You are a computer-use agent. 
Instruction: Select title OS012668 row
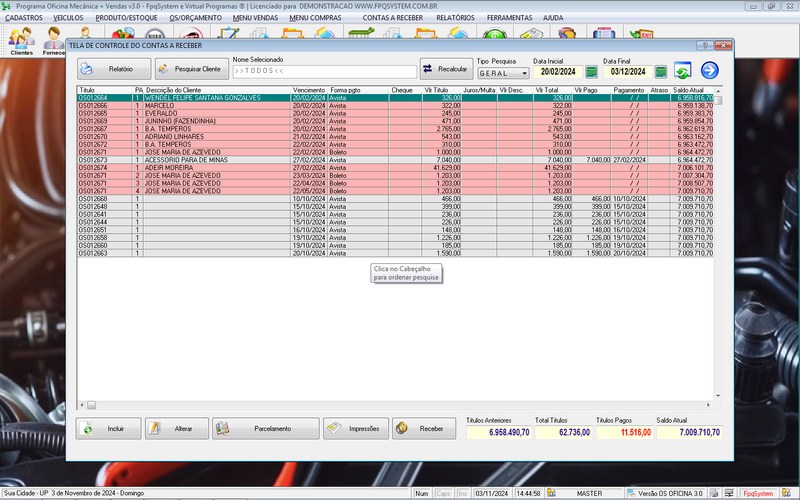coord(395,199)
